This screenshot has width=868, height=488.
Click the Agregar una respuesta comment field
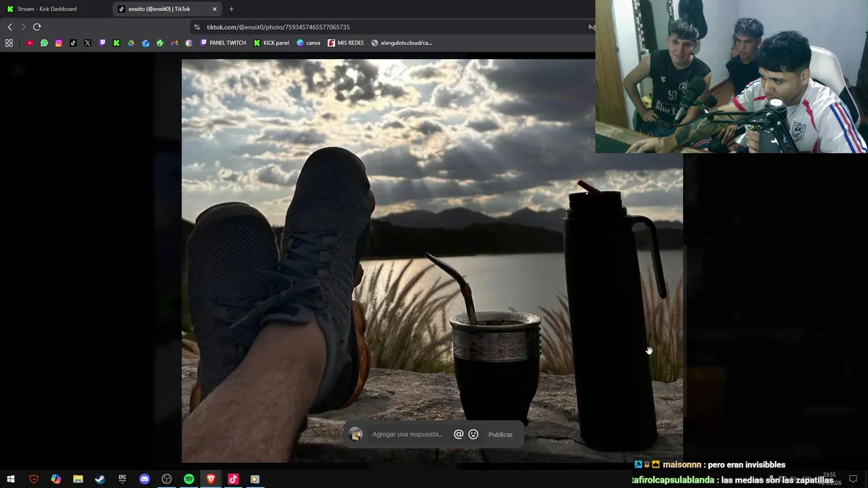(408, 434)
